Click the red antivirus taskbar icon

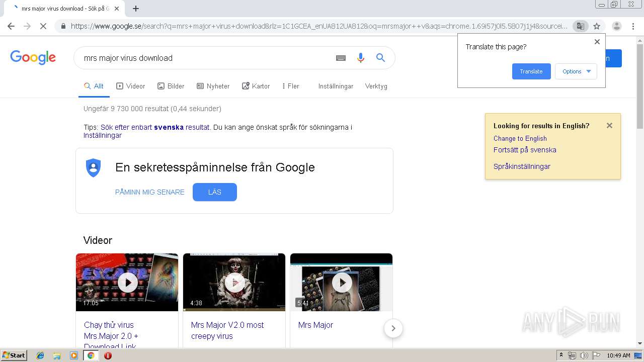108,355
